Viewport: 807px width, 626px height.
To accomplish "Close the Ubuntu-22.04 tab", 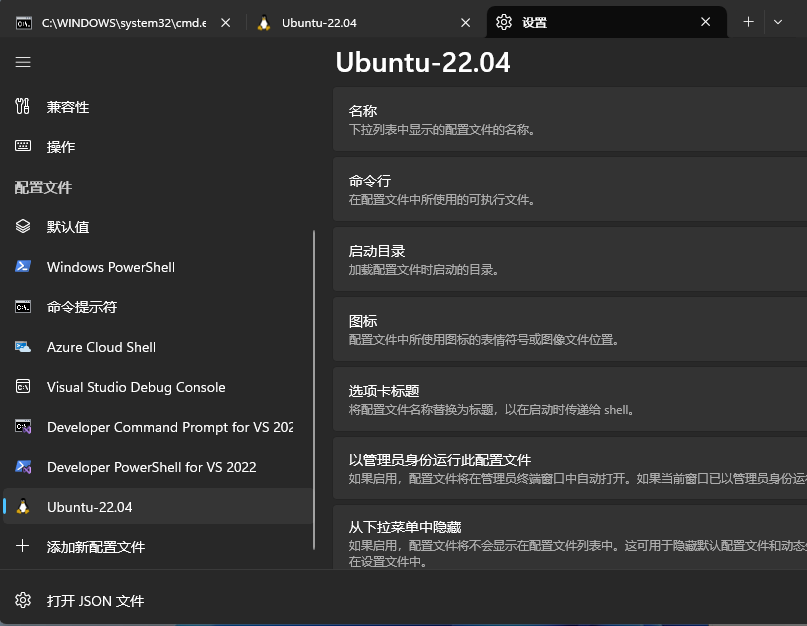I will (465, 23).
